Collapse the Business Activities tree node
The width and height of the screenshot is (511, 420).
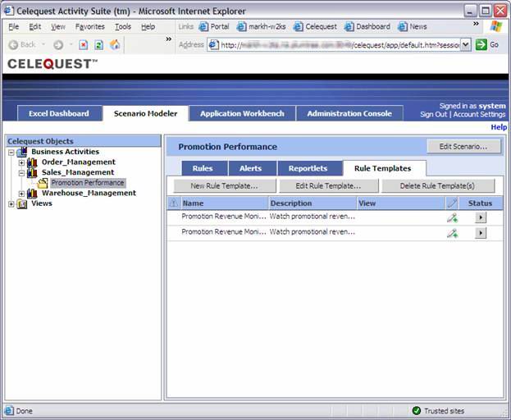11,152
